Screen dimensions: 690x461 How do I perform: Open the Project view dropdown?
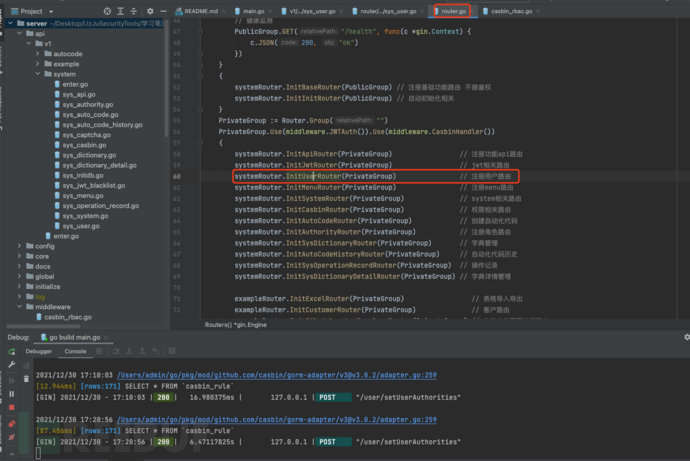pos(52,10)
